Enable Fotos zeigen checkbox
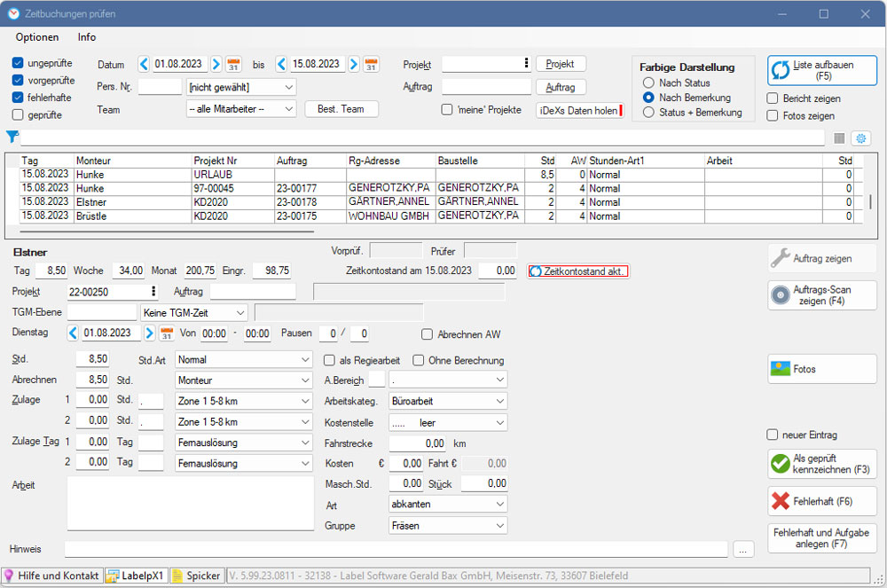Image resolution: width=887 pixels, height=588 pixels. tap(773, 116)
